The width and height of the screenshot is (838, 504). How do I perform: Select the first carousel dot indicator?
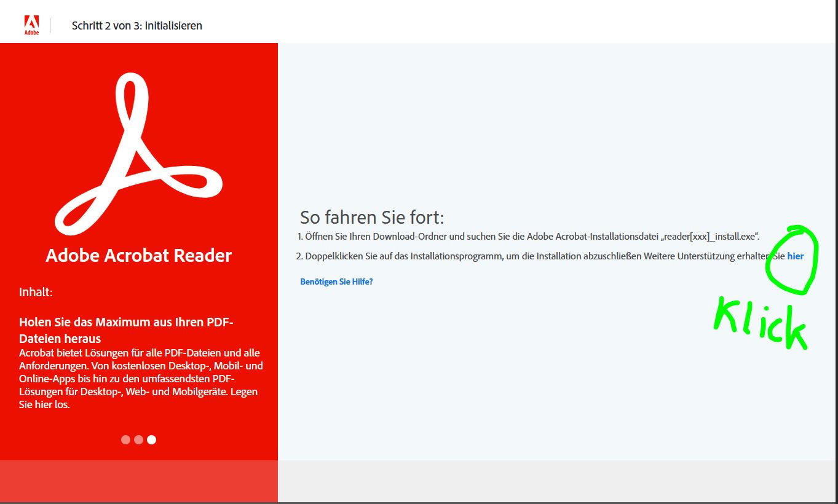[x=125, y=439]
